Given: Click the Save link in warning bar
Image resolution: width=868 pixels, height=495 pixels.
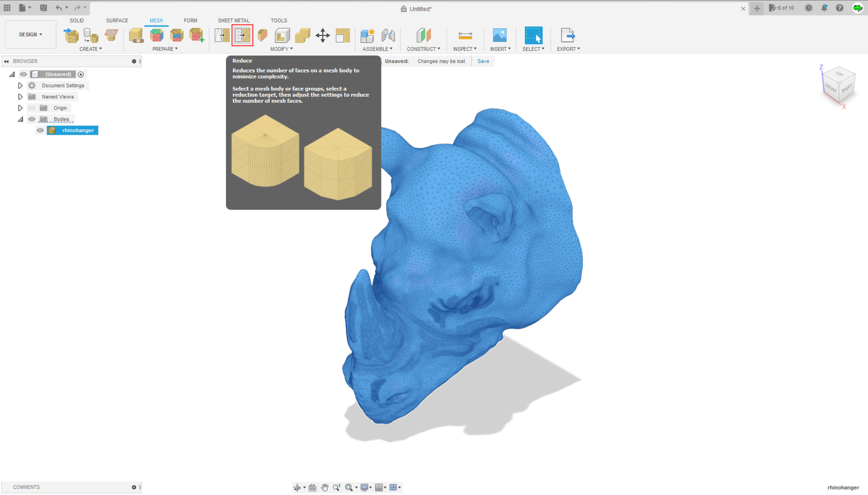Looking at the screenshot, I should coord(482,61).
